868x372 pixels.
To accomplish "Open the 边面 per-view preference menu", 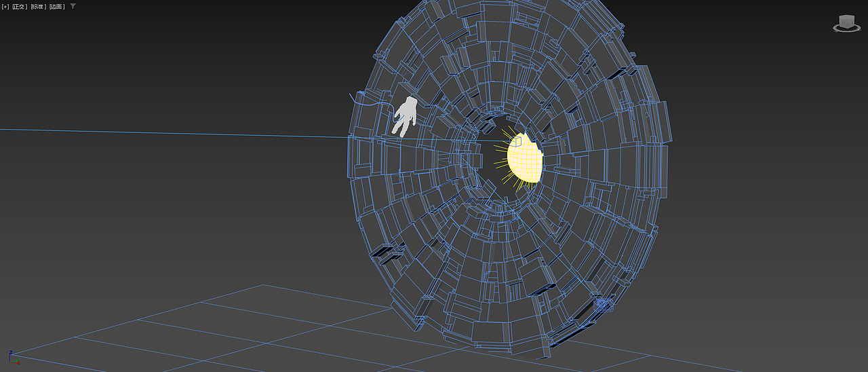I will [x=57, y=7].
